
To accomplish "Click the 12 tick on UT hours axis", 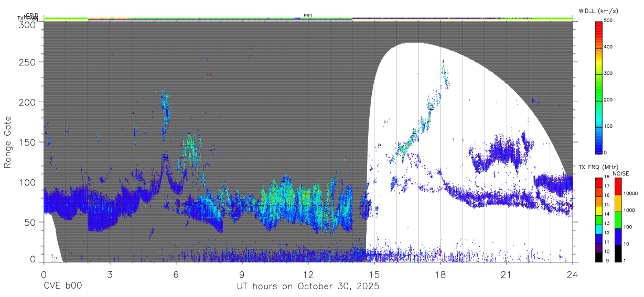I will [x=308, y=274].
